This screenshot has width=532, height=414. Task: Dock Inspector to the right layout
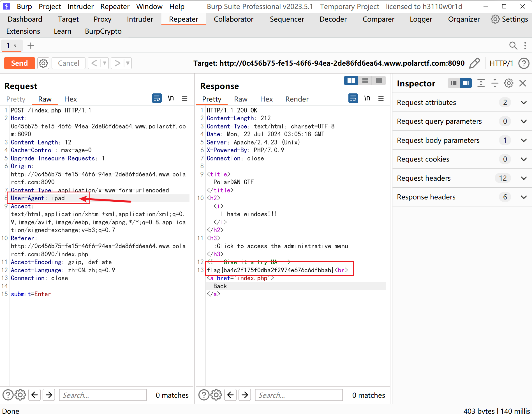tap(466, 83)
